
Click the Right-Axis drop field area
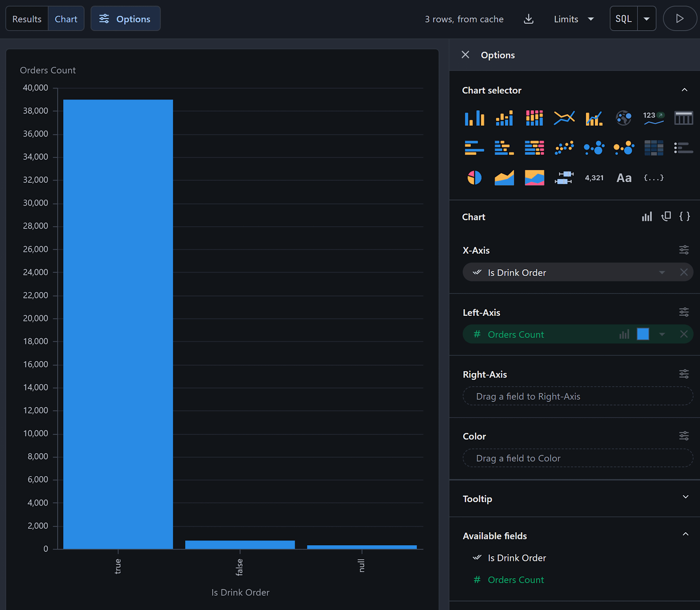[577, 396]
